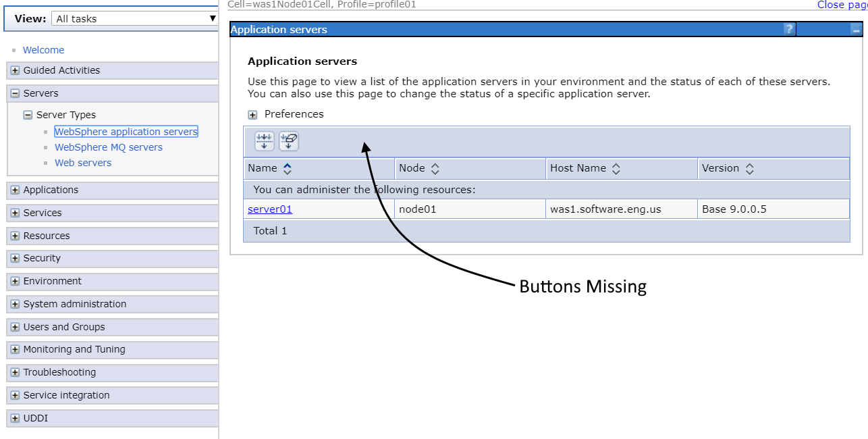868x439 pixels.
Task: Click sort icon next to Node column
Action: (435, 168)
